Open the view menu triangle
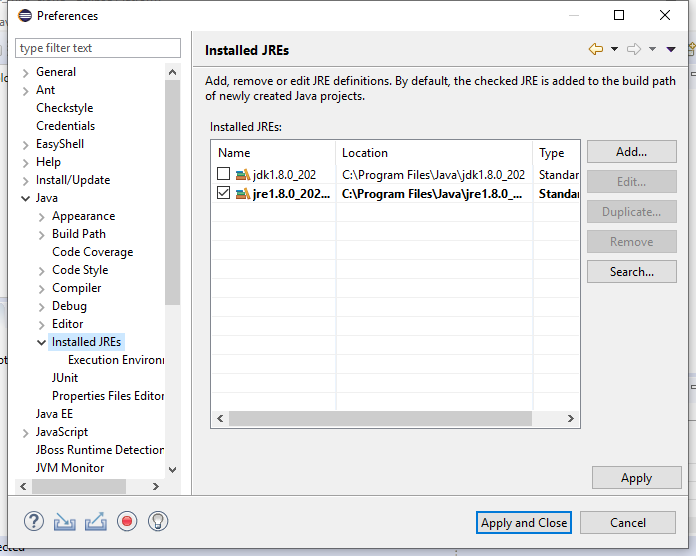Viewport: 696px width, 556px height. [671, 49]
